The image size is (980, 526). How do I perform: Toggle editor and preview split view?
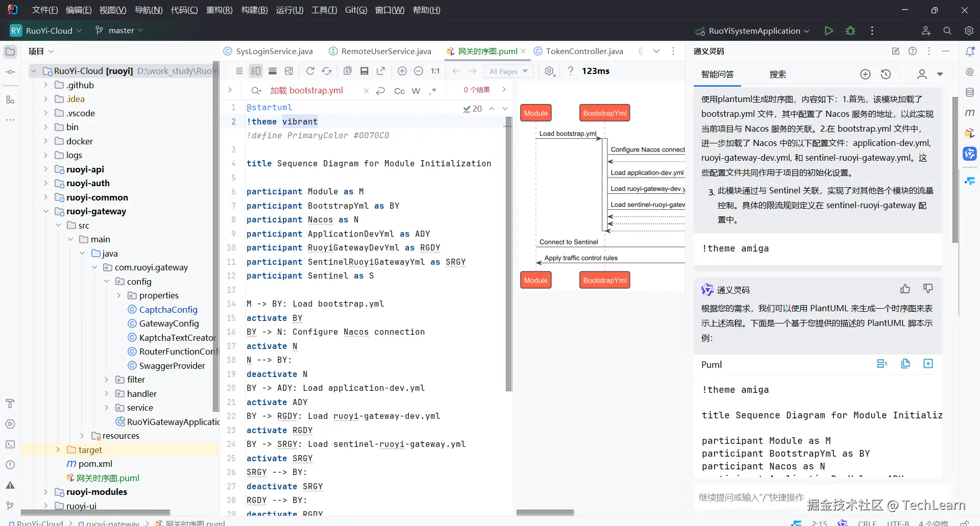click(256, 71)
